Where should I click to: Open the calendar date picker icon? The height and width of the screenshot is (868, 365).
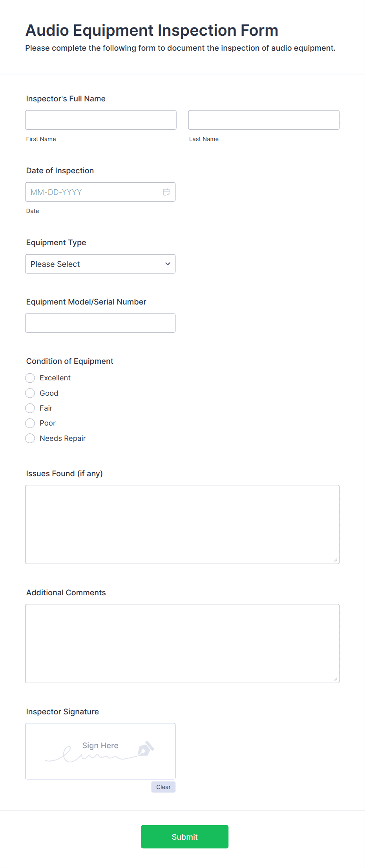pyautogui.click(x=166, y=192)
